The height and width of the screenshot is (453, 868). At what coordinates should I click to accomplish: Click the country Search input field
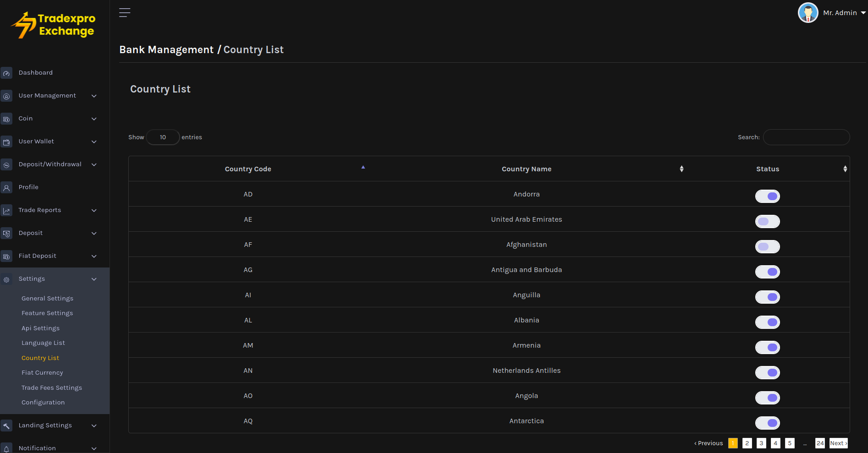point(806,137)
